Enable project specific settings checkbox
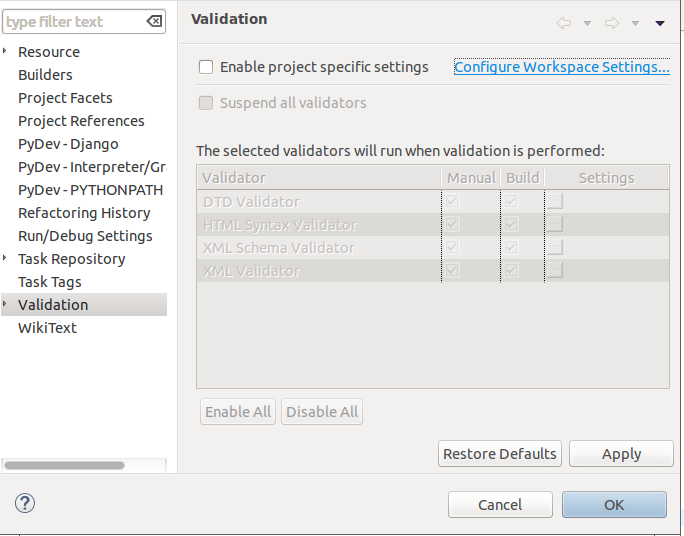 206,67
